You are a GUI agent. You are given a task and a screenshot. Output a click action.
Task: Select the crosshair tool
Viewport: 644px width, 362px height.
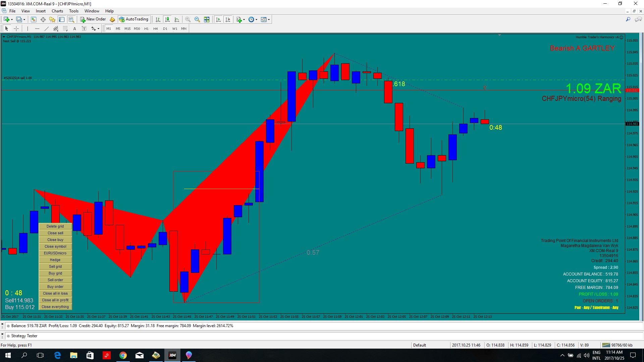[x=16, y=28]
